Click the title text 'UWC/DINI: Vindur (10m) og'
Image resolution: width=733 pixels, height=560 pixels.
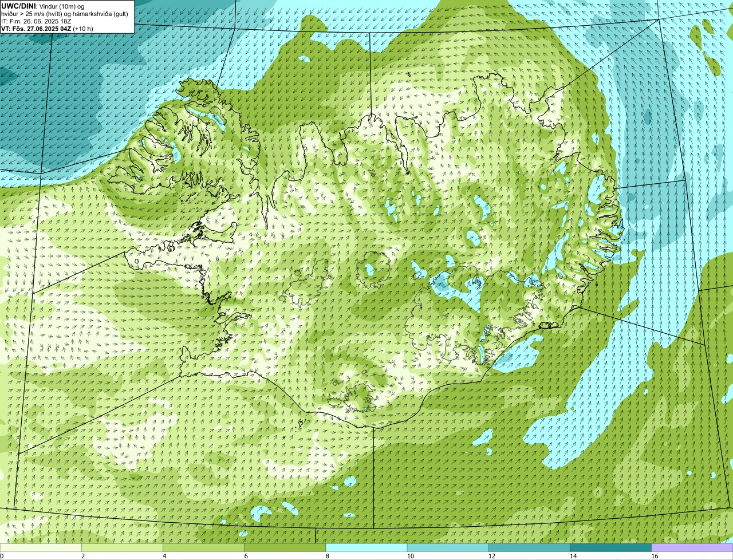[x=43, y=6]
